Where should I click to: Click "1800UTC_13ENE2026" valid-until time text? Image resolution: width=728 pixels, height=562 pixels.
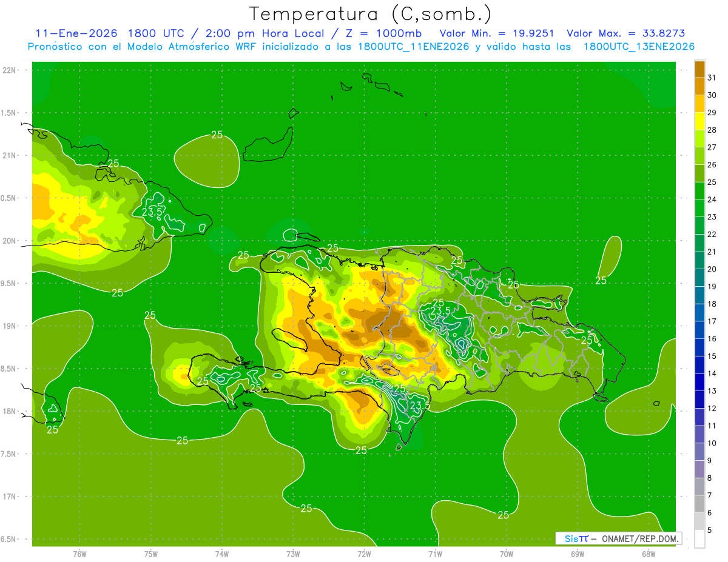click(639, 47)
